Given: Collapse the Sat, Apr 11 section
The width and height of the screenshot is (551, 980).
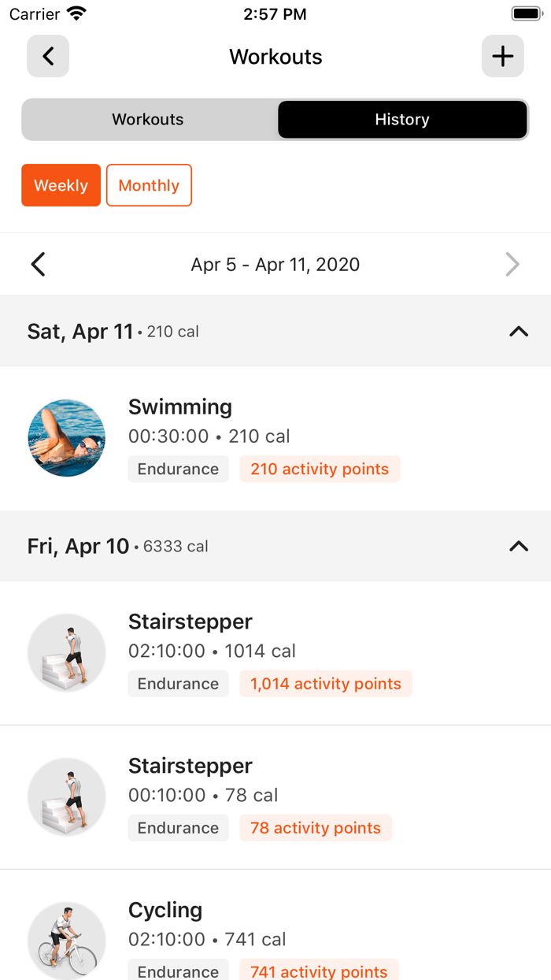Looking at the screenshot, I should click(x=518, y=332).
